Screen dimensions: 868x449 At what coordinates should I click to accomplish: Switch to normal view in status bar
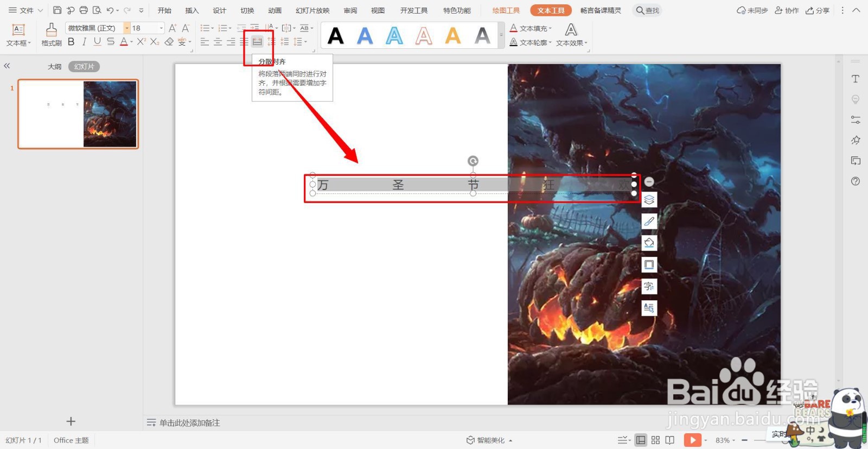pyautogui.click(x=641, y=440)
